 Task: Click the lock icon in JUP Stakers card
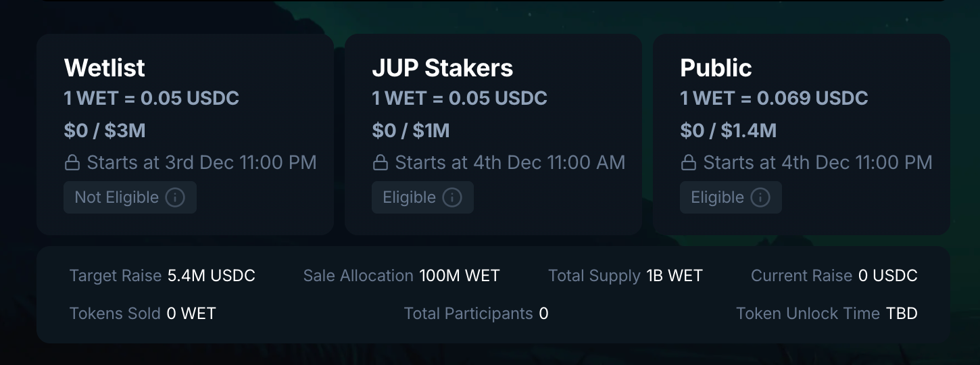(381, 163)
